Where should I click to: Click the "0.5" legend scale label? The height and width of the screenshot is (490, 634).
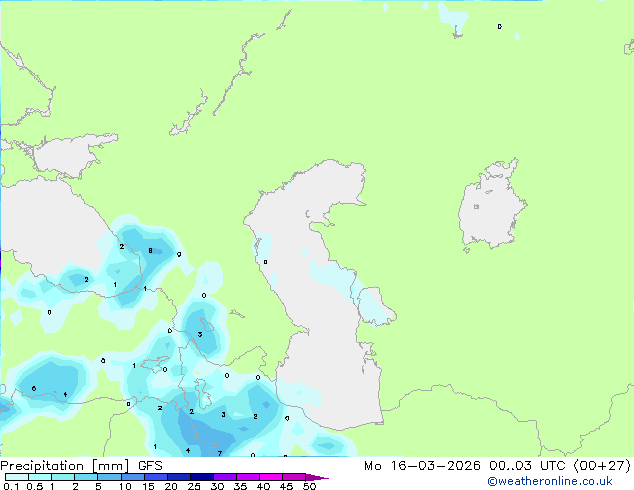pos(35,486)
